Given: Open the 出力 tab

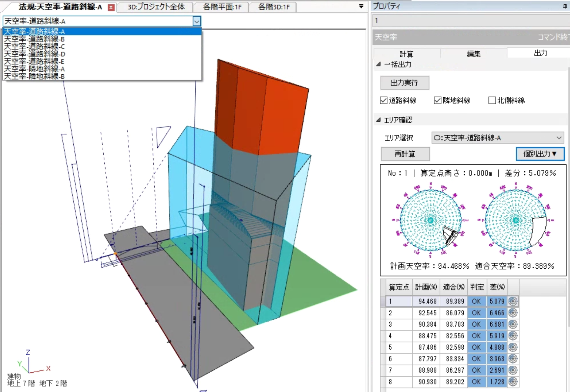Looking at the screenshot, I should 540,53.
